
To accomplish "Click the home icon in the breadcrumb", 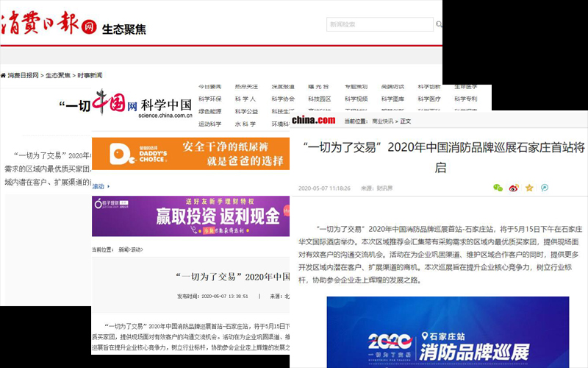I will click(x=4, y=75).
